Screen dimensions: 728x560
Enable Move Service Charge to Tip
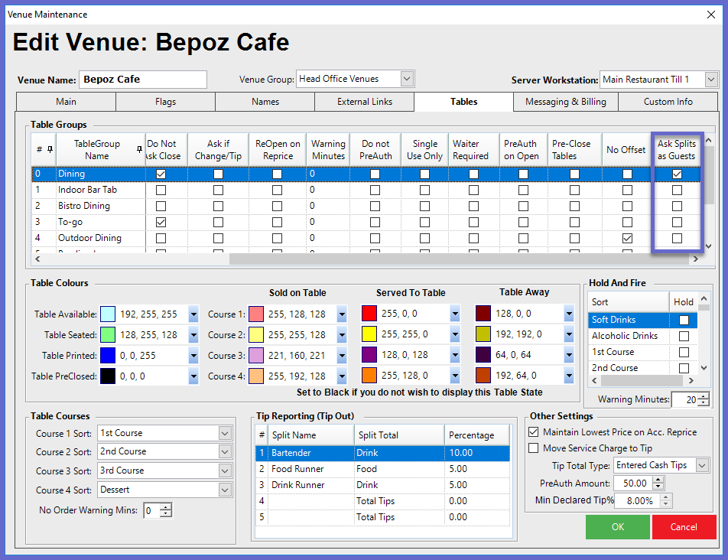pyautogui.click(x=534, y=448)
